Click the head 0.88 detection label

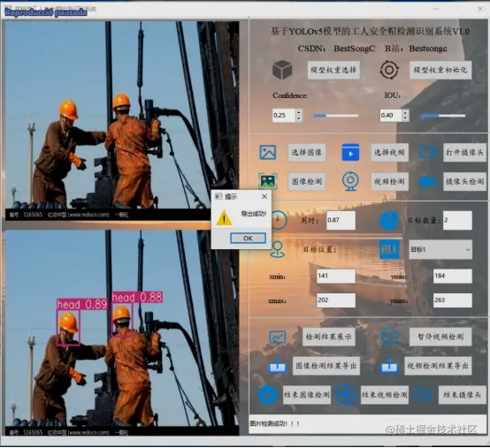point(137,297)
